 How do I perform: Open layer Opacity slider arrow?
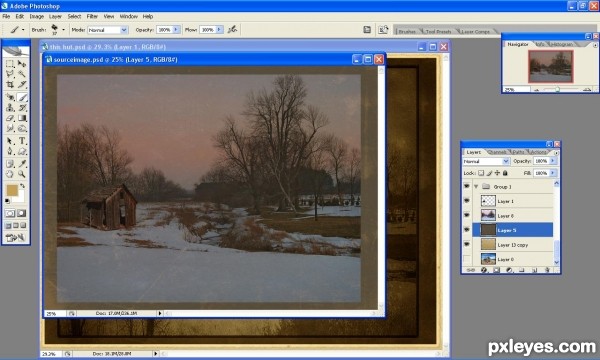(x=553, y=161)
